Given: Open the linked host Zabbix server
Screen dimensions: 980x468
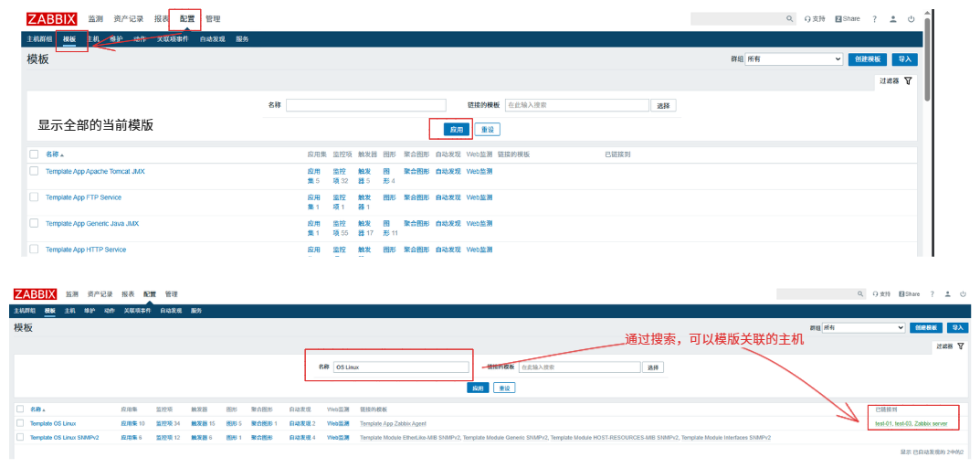Looking at the screenshot, I should click(x=931, y=423).
